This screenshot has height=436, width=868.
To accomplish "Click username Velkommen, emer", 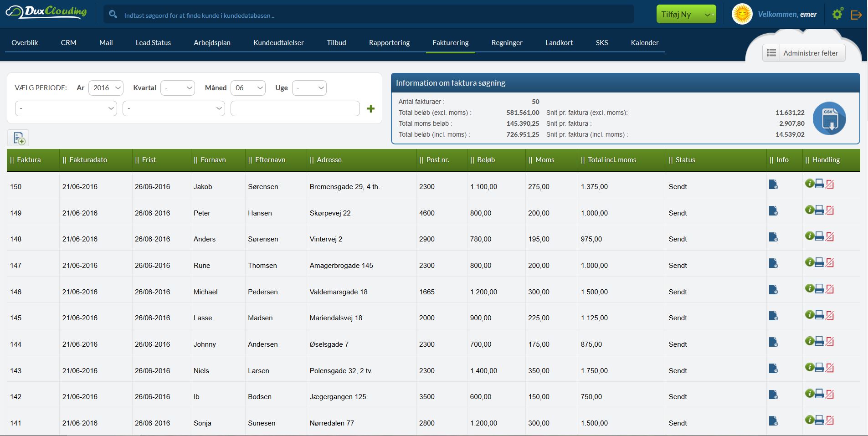I will [787, 14].
